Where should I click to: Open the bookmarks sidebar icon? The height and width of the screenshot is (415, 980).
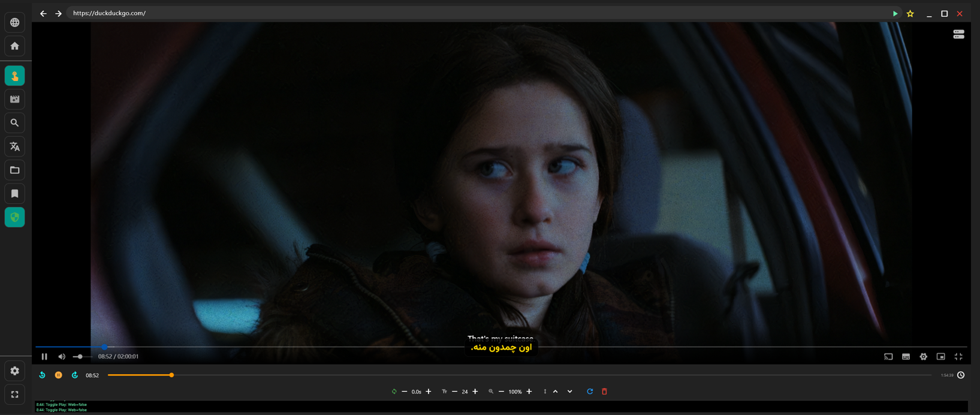(x=14, y=194)
